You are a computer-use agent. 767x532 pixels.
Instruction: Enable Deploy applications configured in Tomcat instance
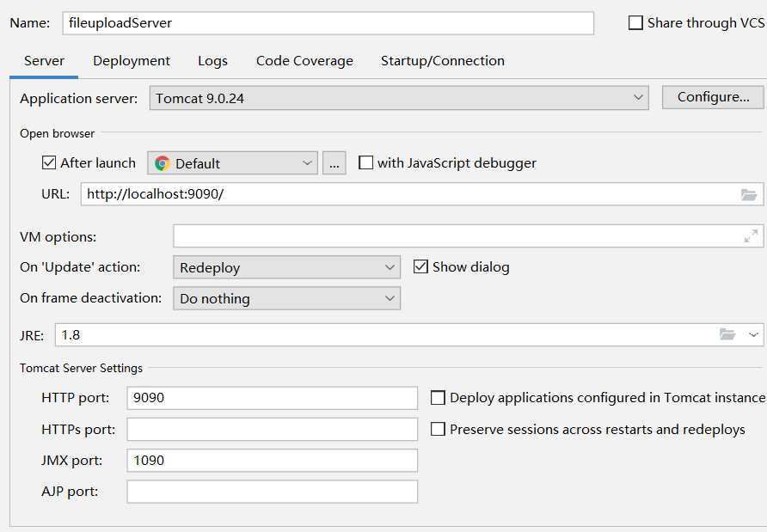click(438, 398)
